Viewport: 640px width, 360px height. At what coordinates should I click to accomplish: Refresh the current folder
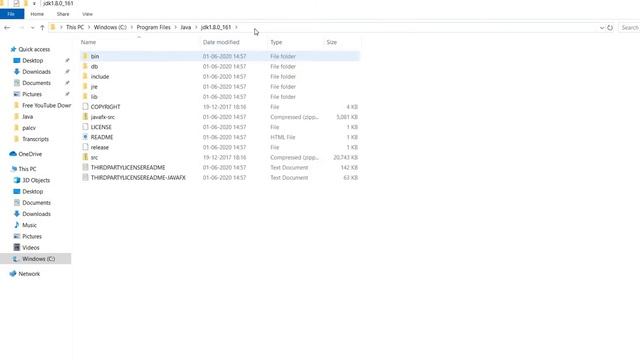(x=610, y=28)
